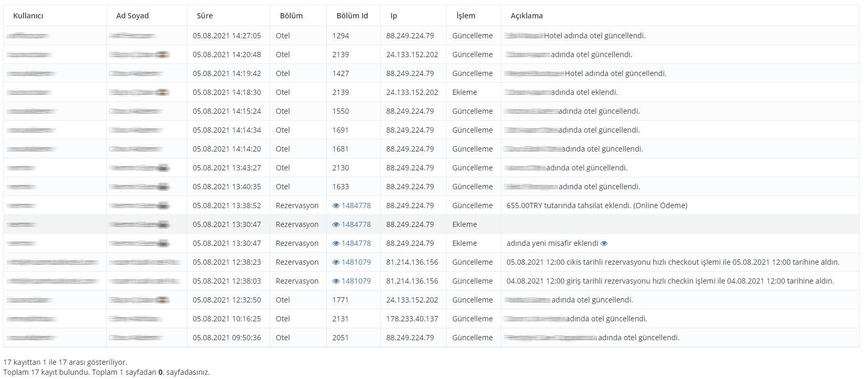Click the Bölüm column header
This screenshot has width=868, height=379.
(291, 16)
